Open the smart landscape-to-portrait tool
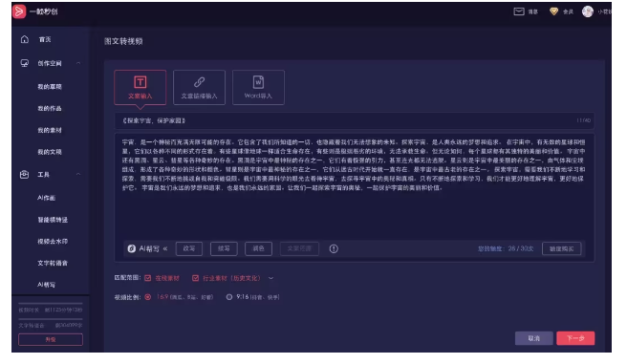The width and height of the screenshot is (627, 364). pos(53,220)
